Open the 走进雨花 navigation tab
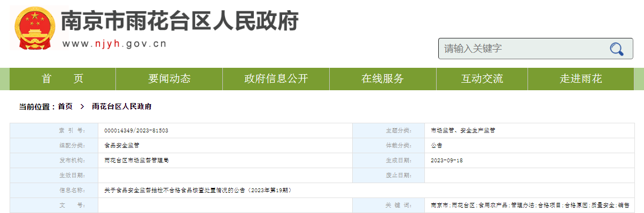The width and height of the screenshot is (644, 213). coord(581,79)
